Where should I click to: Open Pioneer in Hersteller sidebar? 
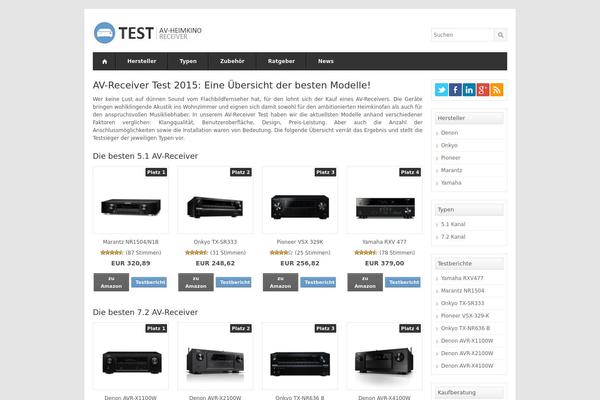[x=451, y=158]
